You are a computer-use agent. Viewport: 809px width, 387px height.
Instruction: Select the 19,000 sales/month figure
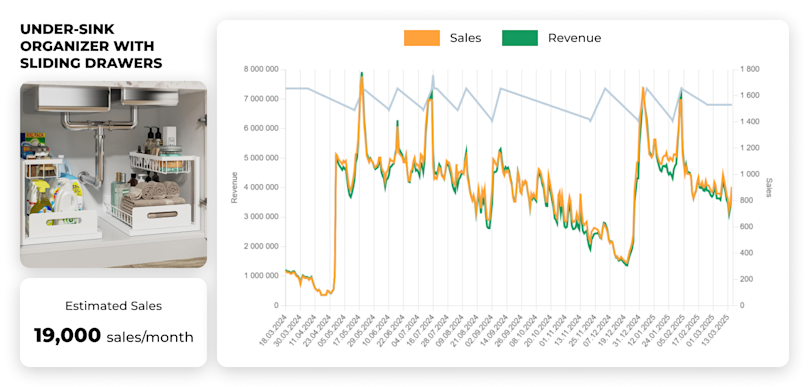click(x=114, y=336)
